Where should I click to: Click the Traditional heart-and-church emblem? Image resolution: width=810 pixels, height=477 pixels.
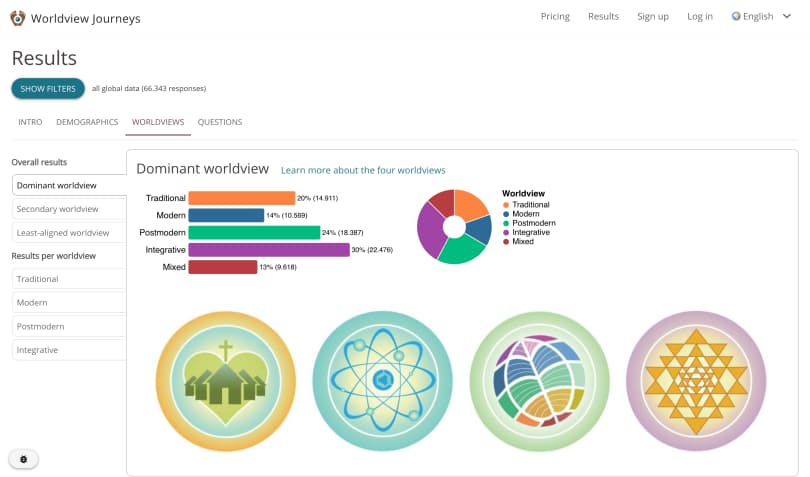click(227, 381)
